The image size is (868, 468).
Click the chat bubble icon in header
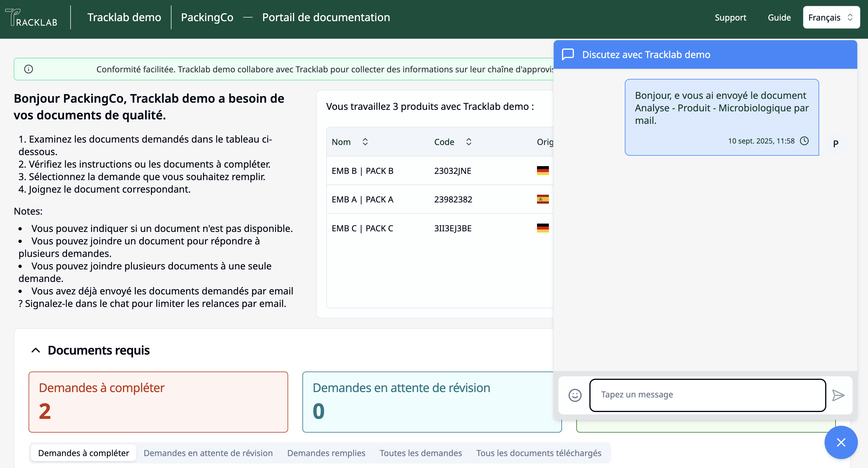[568, 54]
